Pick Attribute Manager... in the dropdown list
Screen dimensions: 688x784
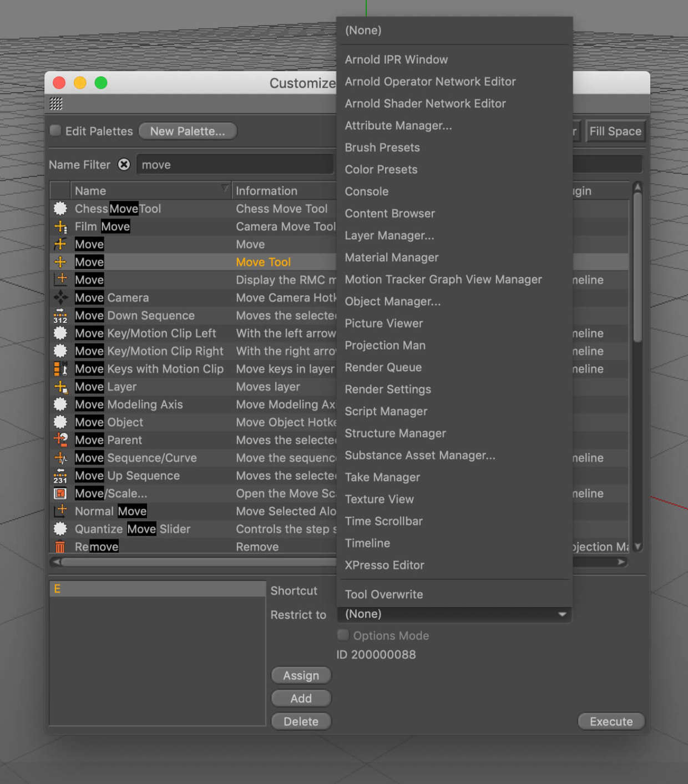coord(454,126)
